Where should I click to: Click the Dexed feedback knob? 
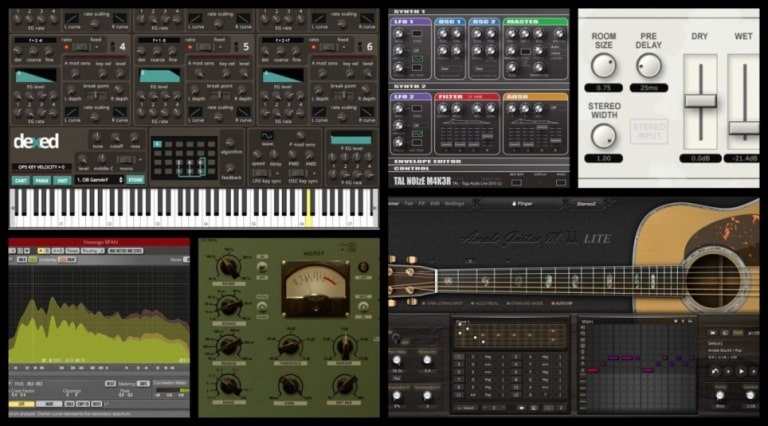coord(230,167)
